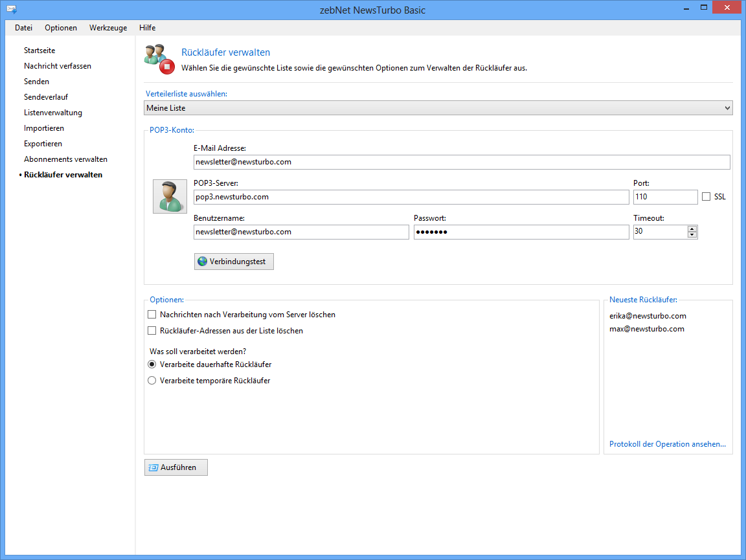746x560 pixels.
Task: Check Rückläufer-Adressen aus der Liste löschen
Action: [152, 331]
